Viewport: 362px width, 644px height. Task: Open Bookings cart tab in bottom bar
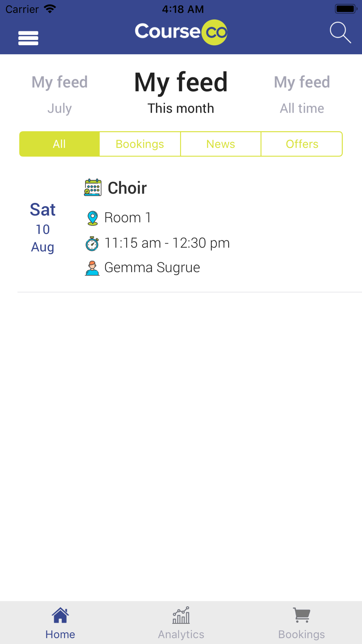[x=301, y=622]
